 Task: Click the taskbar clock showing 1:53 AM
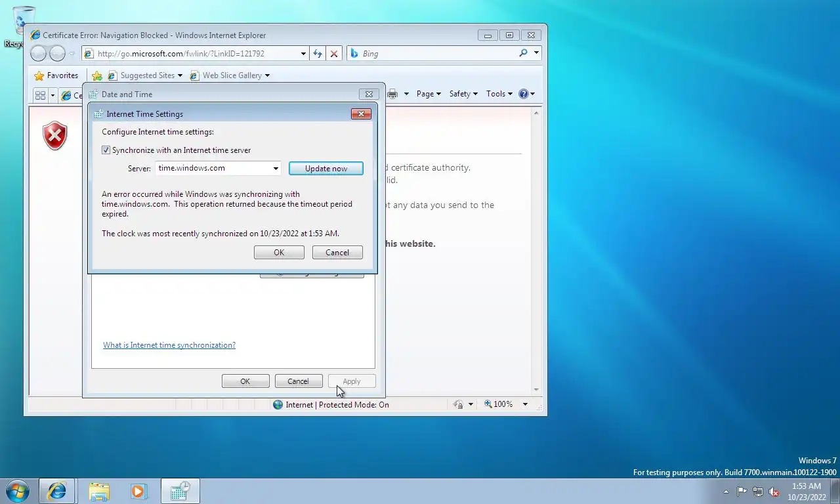(x=807, y=492)
